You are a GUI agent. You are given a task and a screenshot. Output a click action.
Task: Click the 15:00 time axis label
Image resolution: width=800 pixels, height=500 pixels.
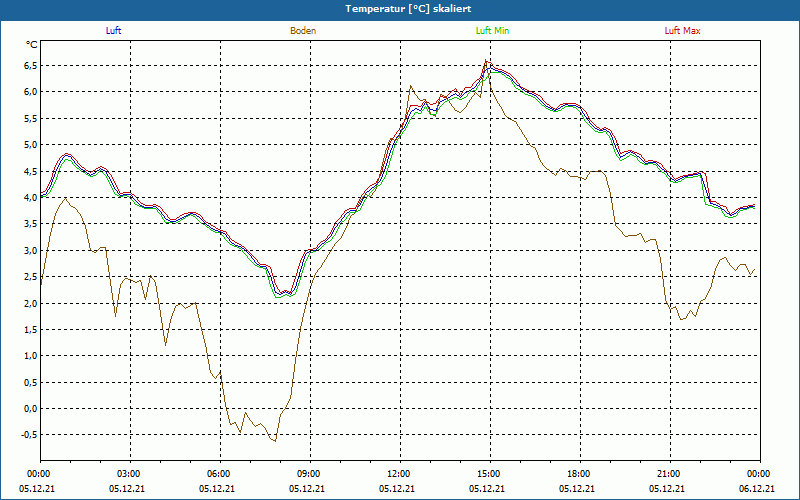[488, 474]
